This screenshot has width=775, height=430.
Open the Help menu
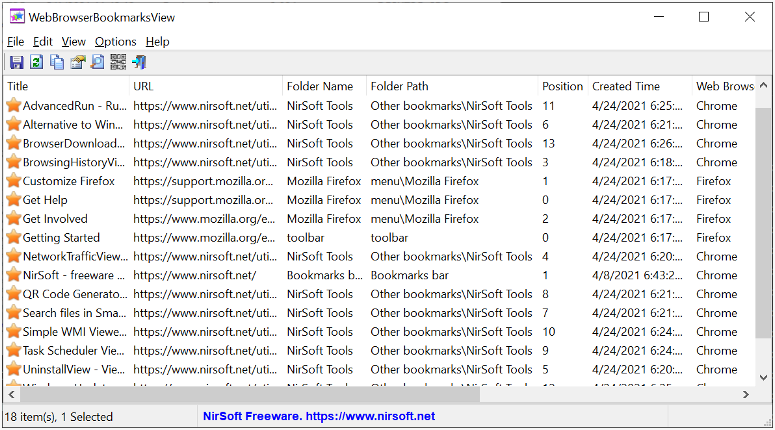[158, 42]
